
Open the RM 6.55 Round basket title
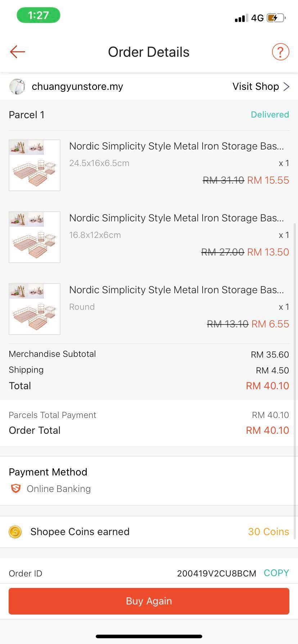coord(176,290)
